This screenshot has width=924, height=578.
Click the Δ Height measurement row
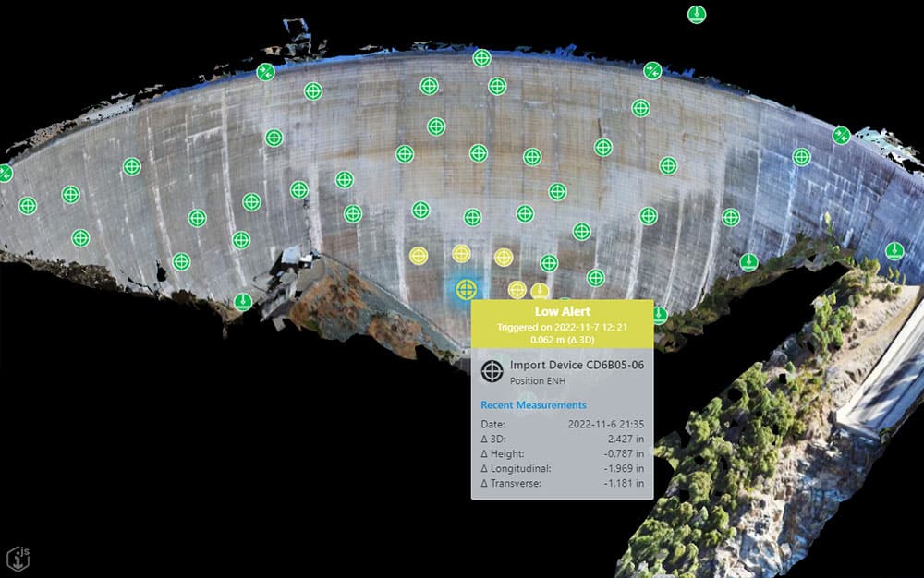click(562, 454)
